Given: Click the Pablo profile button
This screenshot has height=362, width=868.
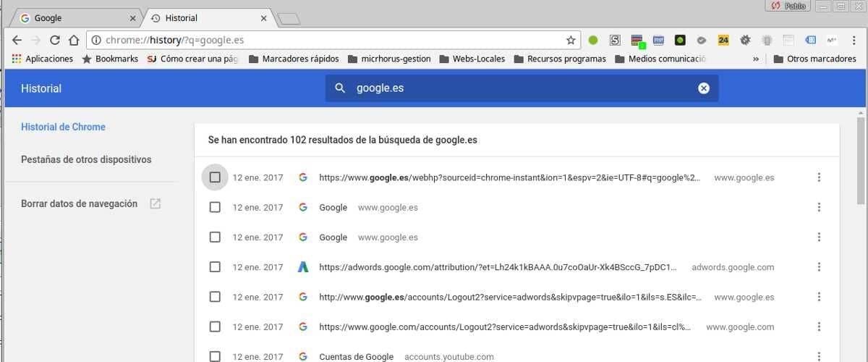Looking at the screenshot, I should pos(788,6).
